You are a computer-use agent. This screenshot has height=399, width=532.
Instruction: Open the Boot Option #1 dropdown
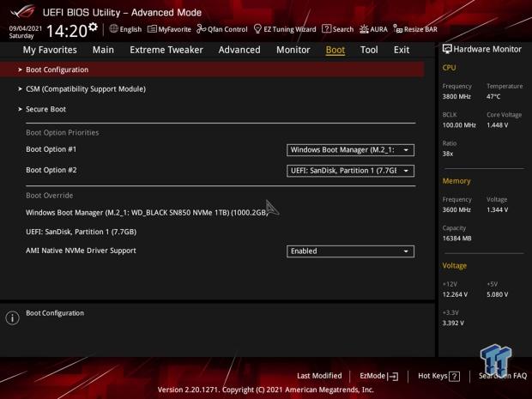[x=350, y=150]
